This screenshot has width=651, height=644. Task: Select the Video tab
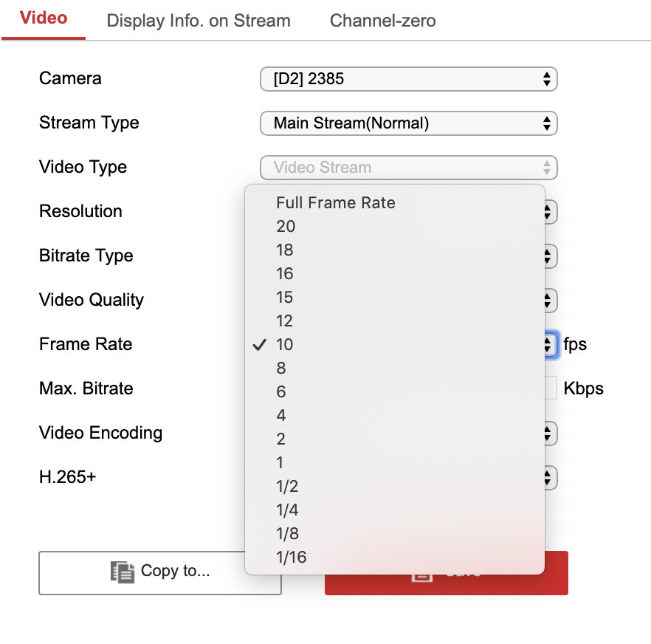(42, 18)
